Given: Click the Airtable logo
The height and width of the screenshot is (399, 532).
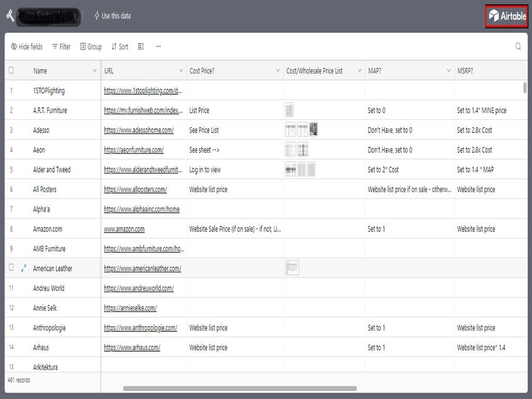Looking at the screenshot, I should pyautogui.click(x=505, y=15).
